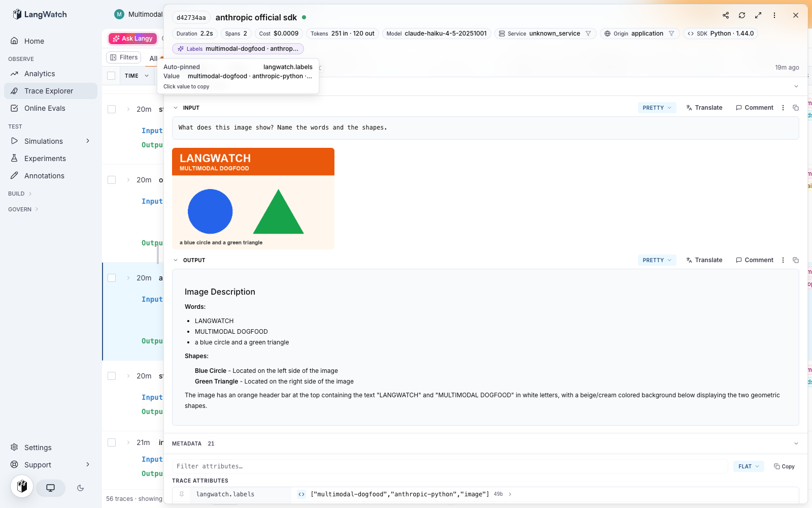Add a Comment on the OUTPUT
Viewport: 812px width, 508px height.
pos(755,260)
